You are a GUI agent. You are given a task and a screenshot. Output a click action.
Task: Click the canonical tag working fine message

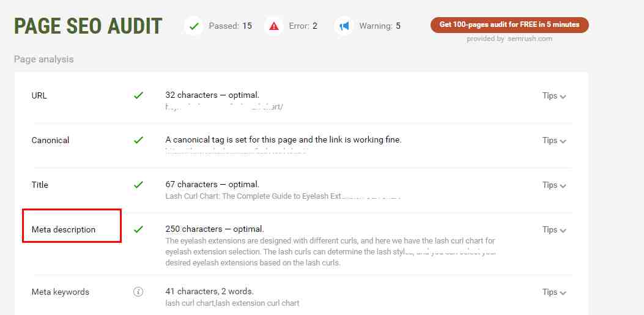(x=283, y=139)
